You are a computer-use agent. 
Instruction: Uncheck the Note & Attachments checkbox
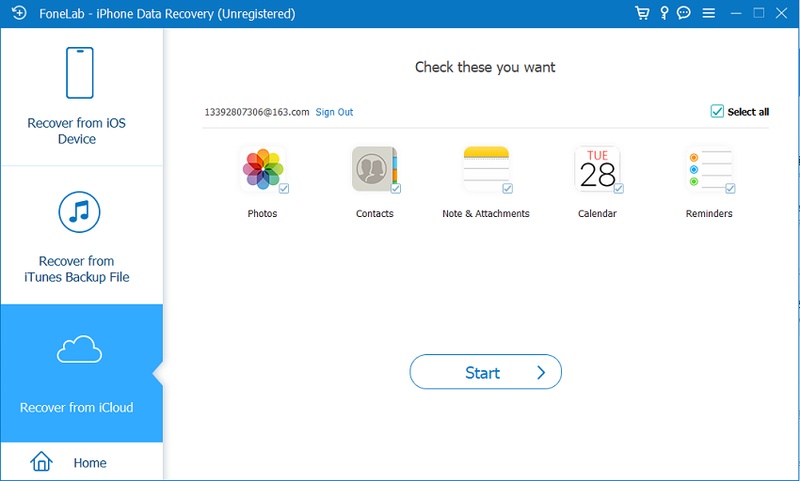coord(507,189)
